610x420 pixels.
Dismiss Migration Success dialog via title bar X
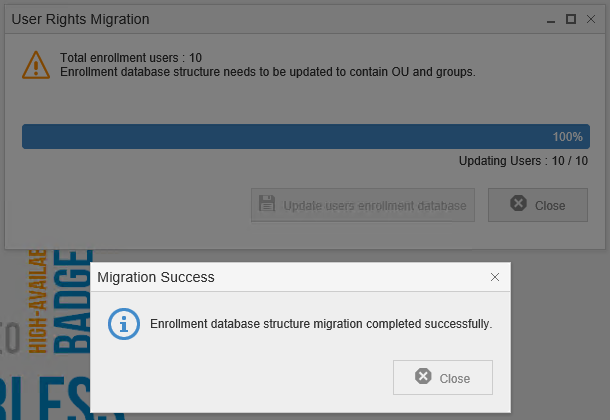pyautogui.click(x=494, y=277)
